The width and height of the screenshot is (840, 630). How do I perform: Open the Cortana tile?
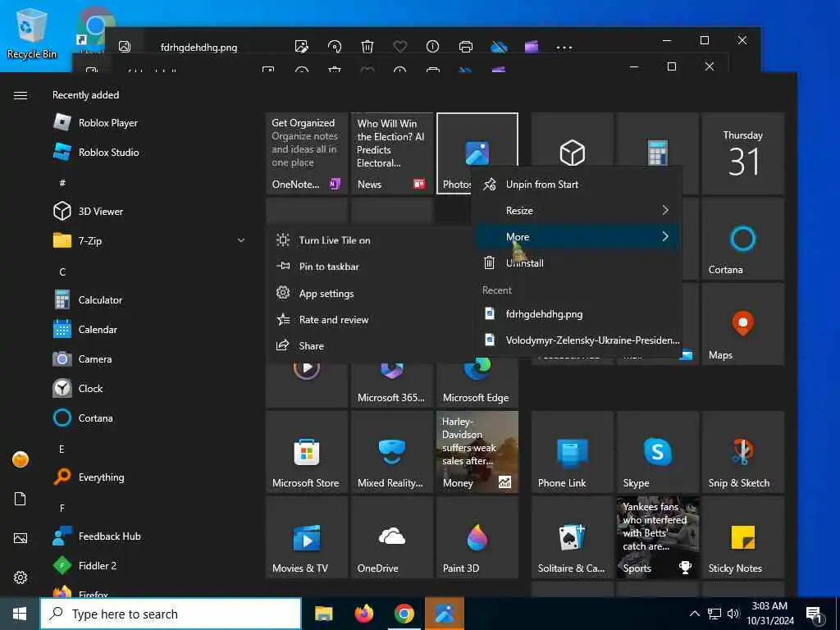(743, 239)
